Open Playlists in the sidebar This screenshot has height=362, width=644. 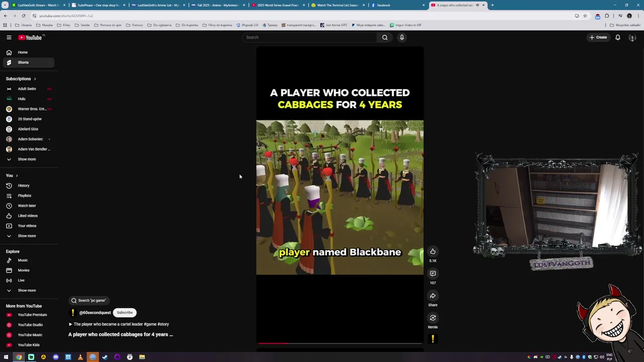[28, 196]
